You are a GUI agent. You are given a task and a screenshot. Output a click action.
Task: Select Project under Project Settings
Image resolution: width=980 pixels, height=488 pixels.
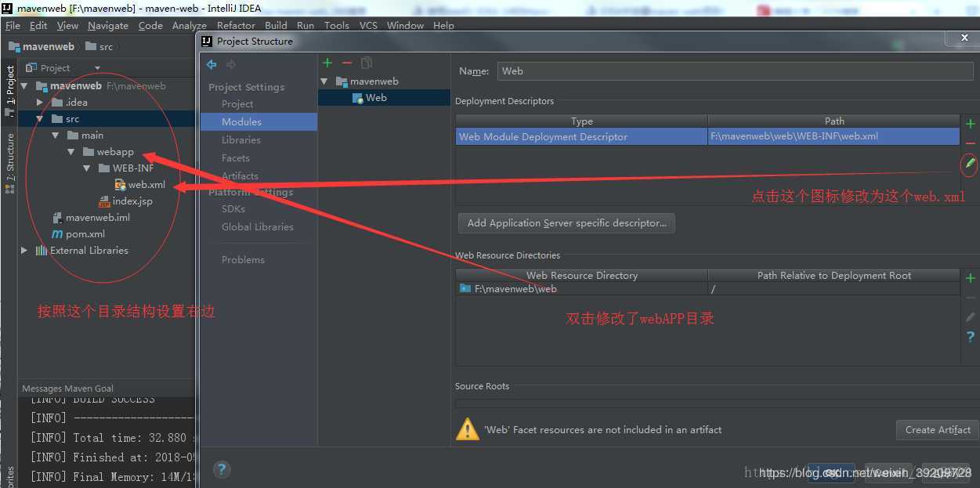click(x=237, y=103)
